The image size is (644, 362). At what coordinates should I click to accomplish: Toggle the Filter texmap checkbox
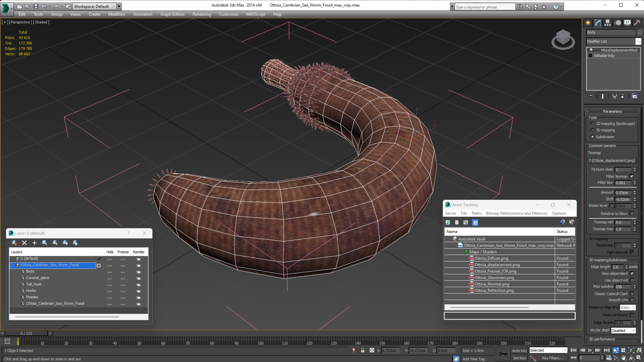pyautogui.click(x=632, y=176)
